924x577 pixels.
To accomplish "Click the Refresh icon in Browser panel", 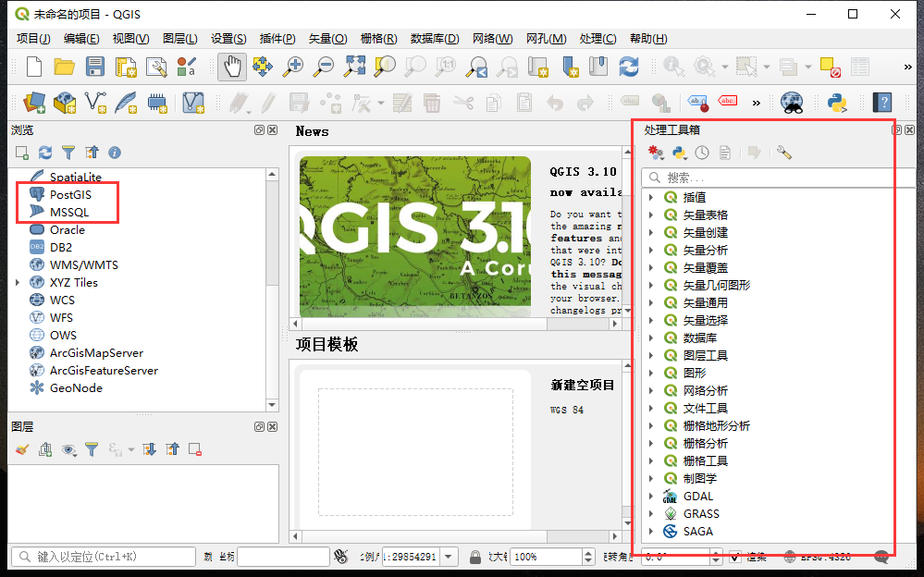I will click(x=45, y=153).
